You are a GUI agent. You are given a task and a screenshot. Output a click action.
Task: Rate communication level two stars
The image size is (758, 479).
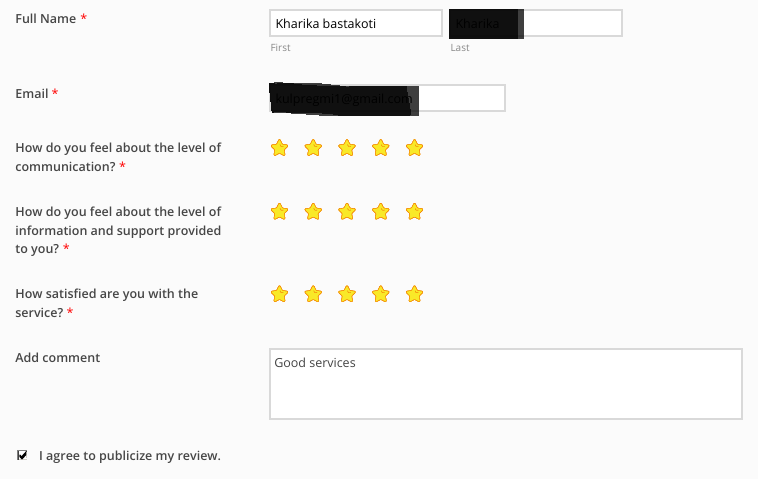313,148
